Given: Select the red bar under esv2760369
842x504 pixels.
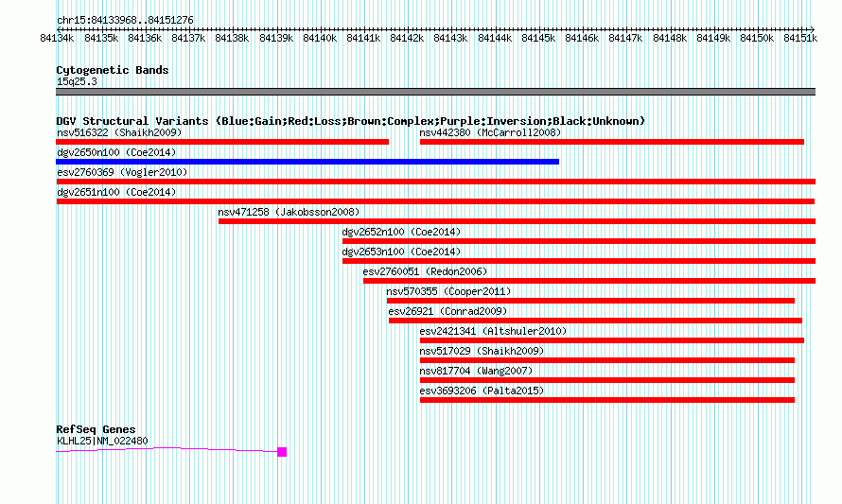Looking at the screenshot, I should coord(435,182).
